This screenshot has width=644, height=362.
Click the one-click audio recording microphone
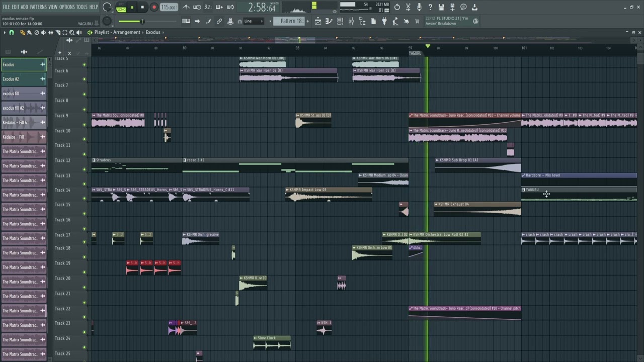click(419, 7)
